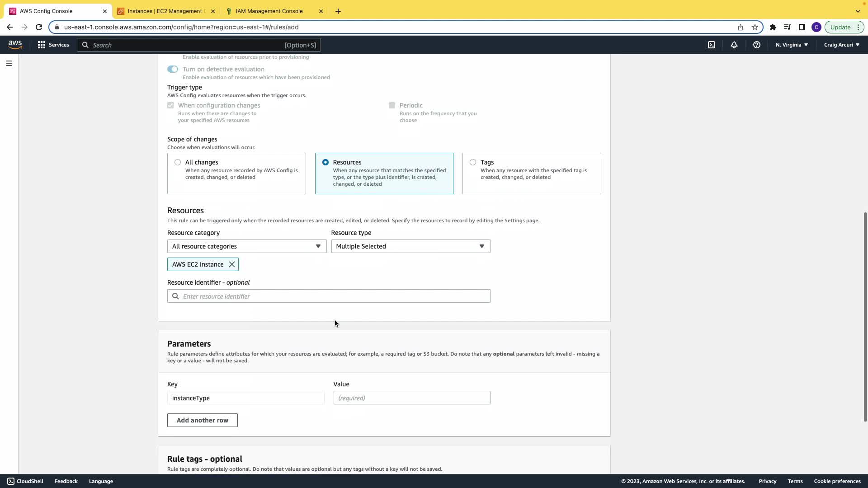The width and height of the screenshot is (868, 488).
Task: Open the Services grid menu
Action: click(53, 45)
